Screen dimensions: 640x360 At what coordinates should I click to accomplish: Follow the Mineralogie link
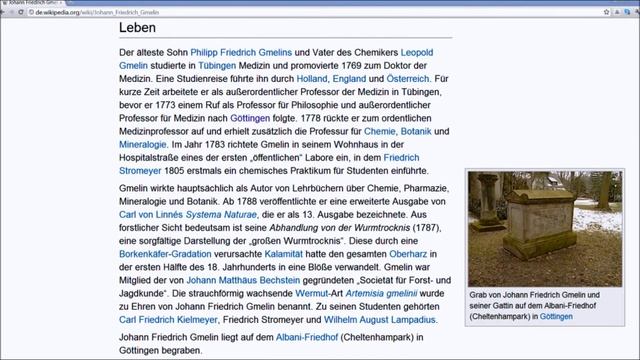(x=143, y=144)
